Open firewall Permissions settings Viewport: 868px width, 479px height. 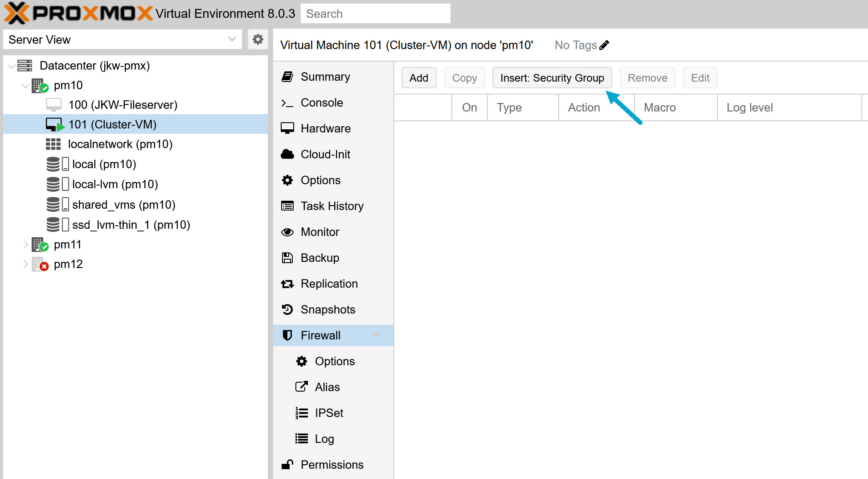click(332, 464)
